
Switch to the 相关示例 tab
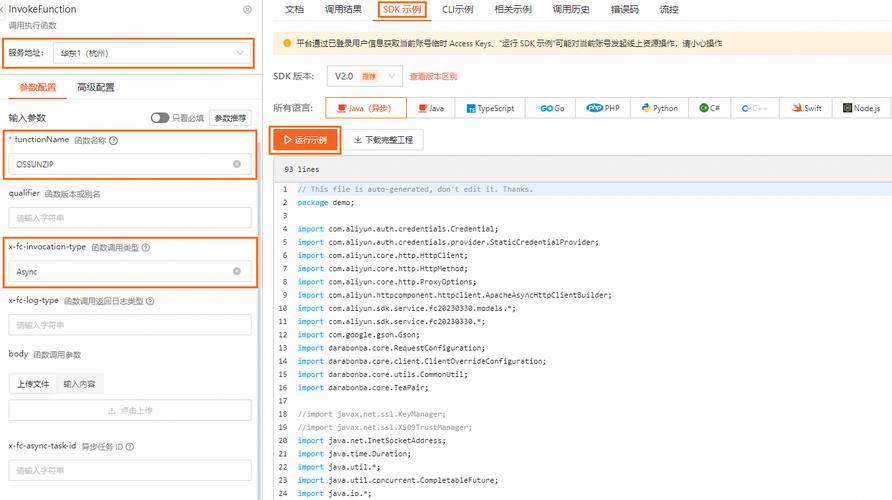(513, 10)
